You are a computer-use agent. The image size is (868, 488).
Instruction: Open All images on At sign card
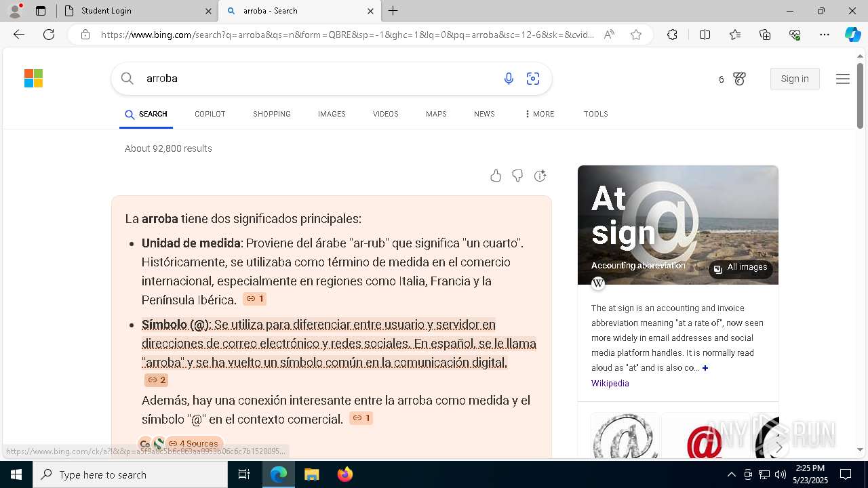[x=741, y=267]
